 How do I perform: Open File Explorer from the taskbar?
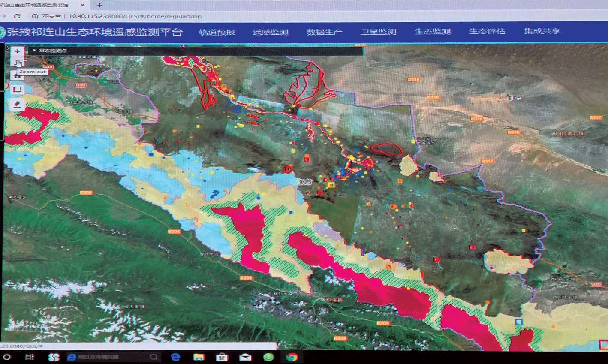click(199, 357)
